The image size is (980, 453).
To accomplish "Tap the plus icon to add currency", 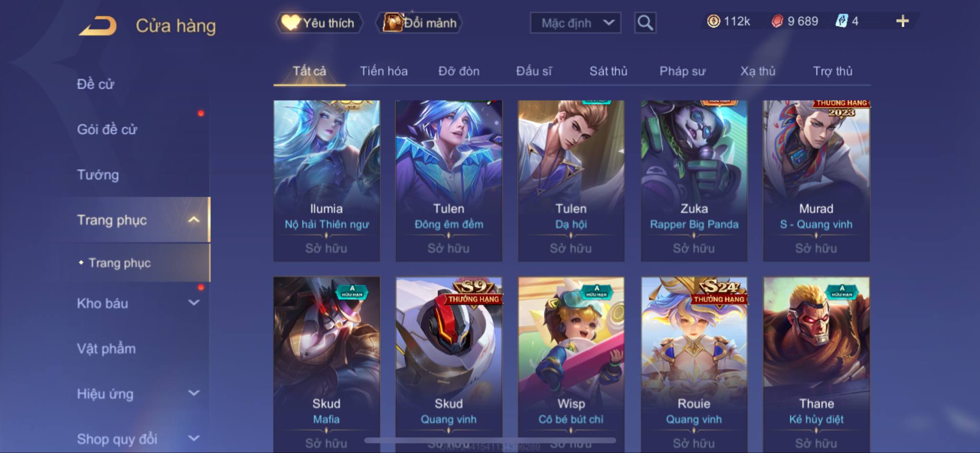I will pyautogui.click(x=902, y=21).
